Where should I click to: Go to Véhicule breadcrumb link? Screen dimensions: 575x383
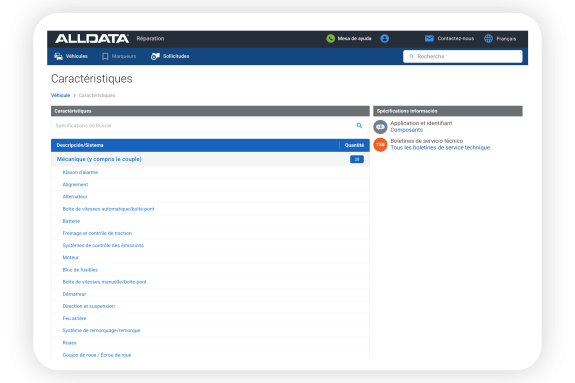(x=61, y=95)
